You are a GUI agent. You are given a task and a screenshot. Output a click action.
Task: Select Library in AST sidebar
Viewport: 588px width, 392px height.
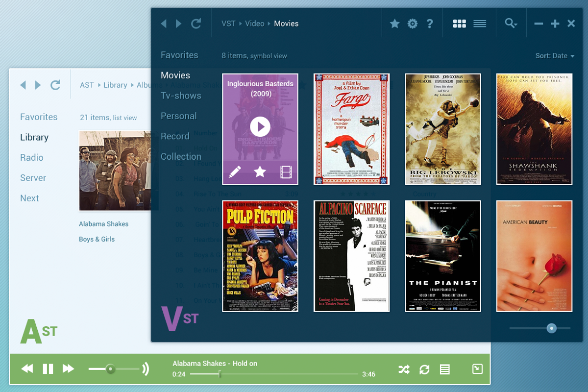tap(34, 137)
